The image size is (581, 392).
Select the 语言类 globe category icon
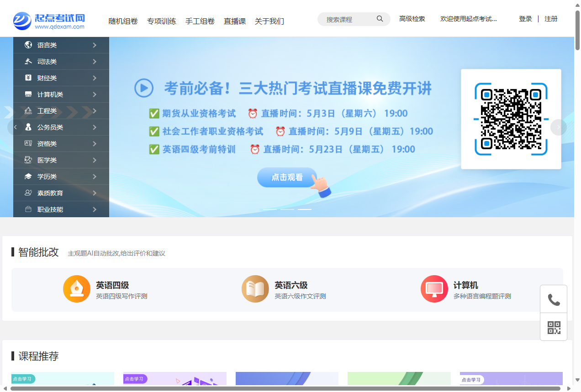coord(28,45)
